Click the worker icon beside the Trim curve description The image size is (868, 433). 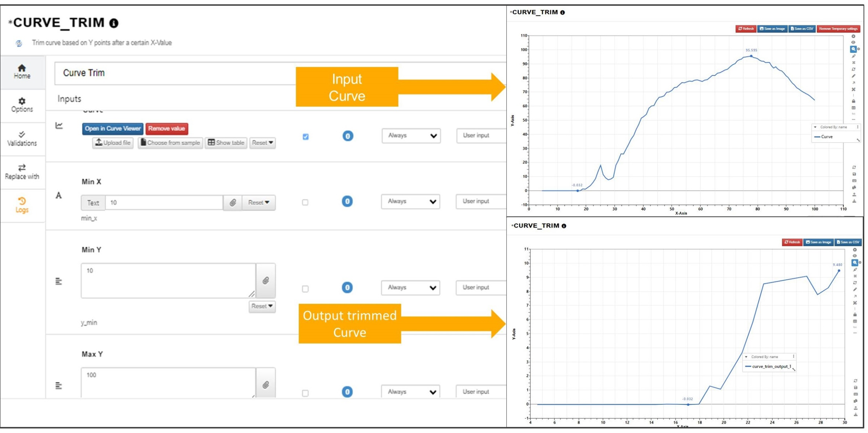19,43
